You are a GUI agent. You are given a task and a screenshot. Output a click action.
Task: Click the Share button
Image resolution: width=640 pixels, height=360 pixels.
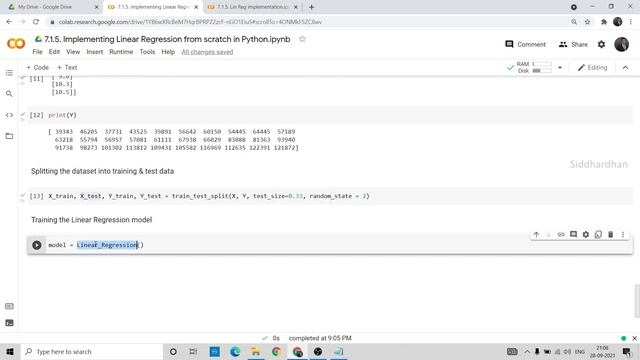pyautogui.click(x=573, y=44)
